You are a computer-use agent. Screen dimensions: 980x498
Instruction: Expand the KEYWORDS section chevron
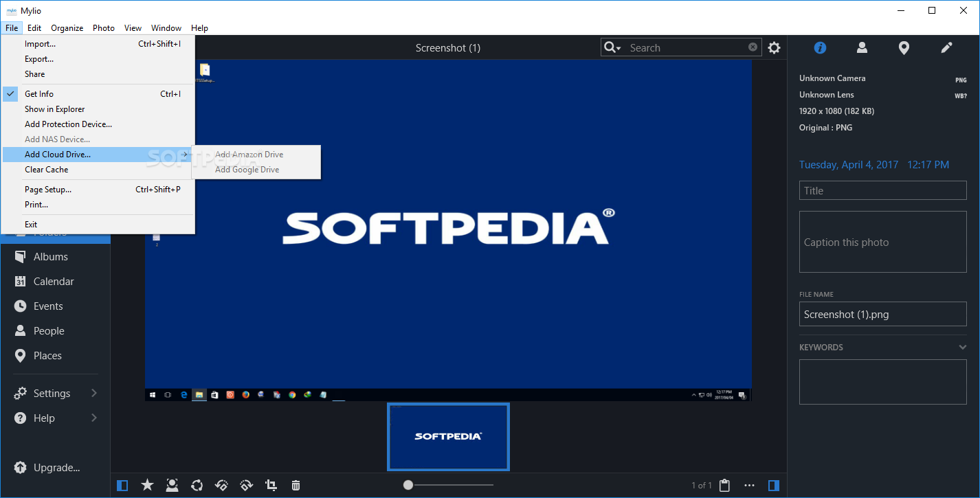coord(963,348)
